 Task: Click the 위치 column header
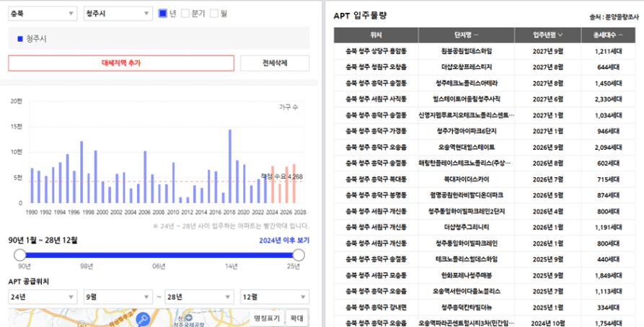click(376, 35)
